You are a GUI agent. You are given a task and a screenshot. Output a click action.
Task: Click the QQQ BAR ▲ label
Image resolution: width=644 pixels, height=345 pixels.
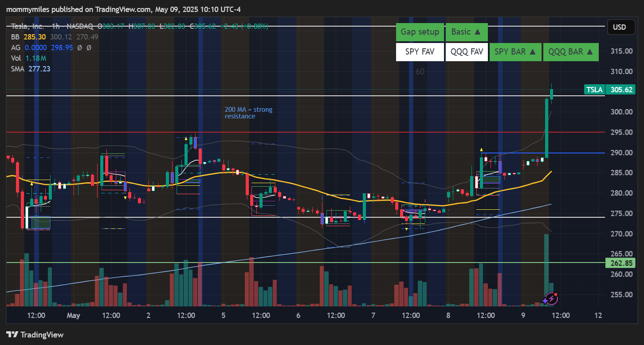pyautogui.click(x=571, y=52)
